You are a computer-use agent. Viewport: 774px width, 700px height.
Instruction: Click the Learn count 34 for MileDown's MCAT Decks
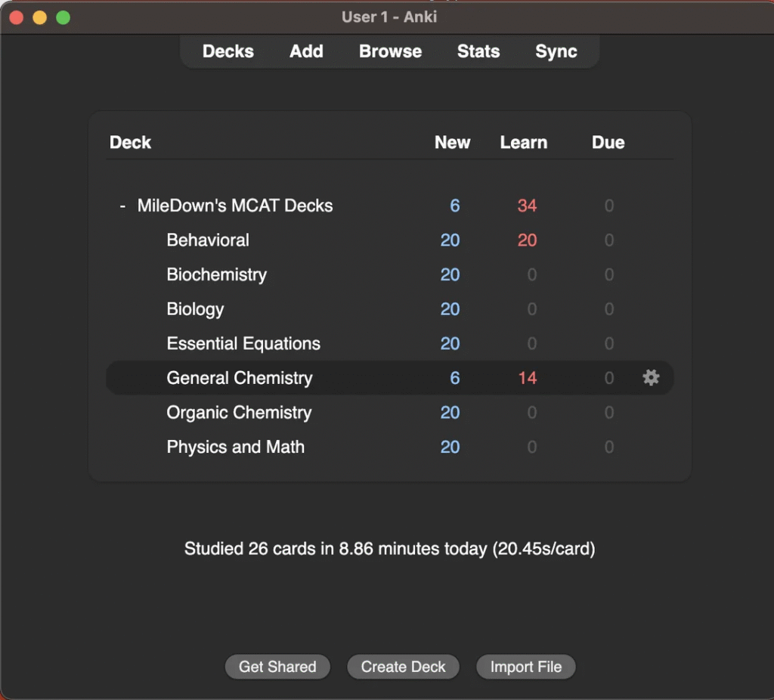click(x=527, y=206)
